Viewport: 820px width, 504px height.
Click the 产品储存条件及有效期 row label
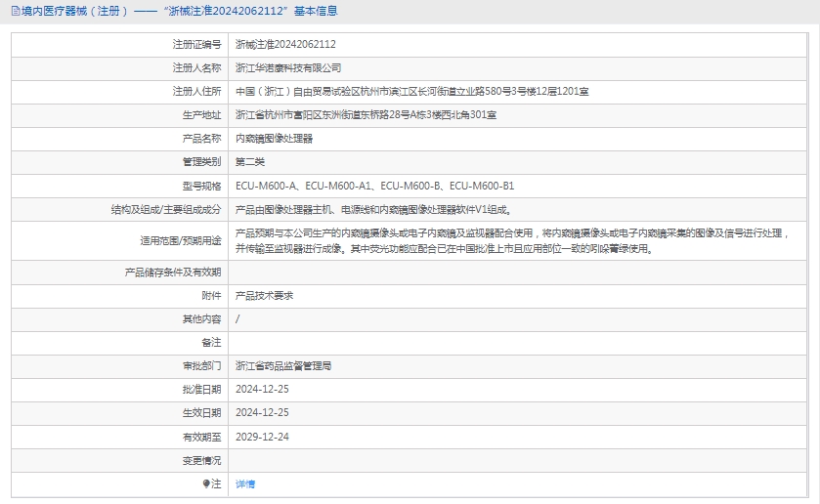173,272
